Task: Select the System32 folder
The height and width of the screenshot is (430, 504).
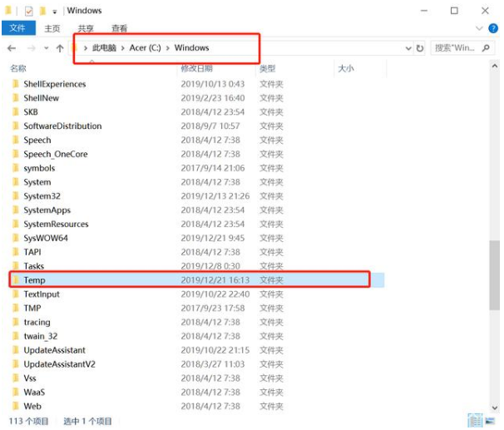Action: click(42, 196)
